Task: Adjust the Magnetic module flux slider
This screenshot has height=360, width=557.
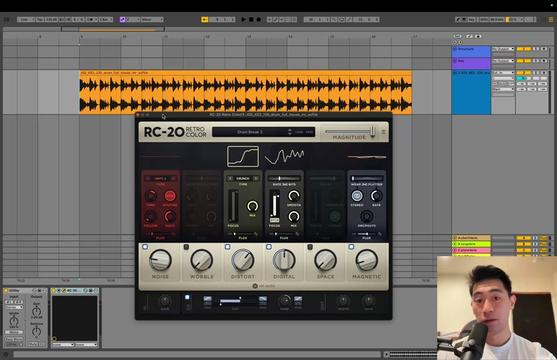Action: [366, 234]
